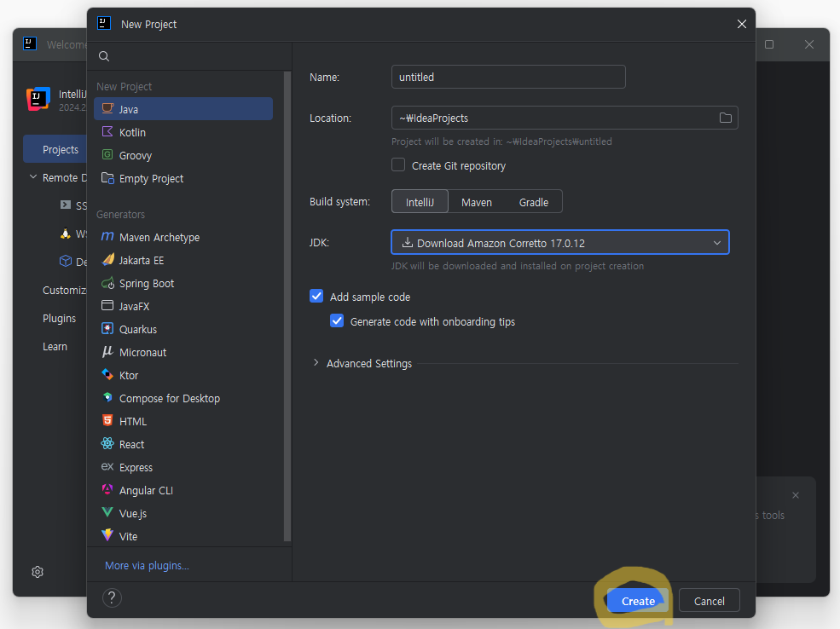Select Compose for Desktop generator

point(183,398)
